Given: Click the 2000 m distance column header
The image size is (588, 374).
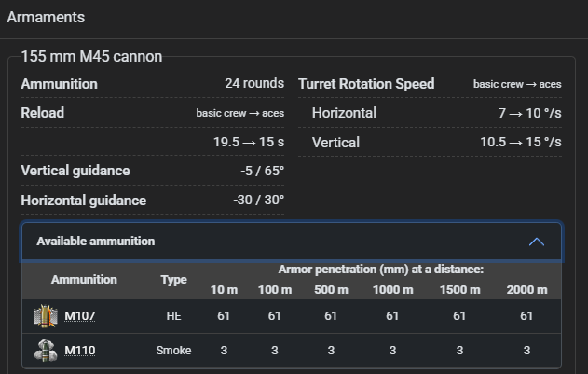Looking at the screenshot, I should tap(526, 290).
